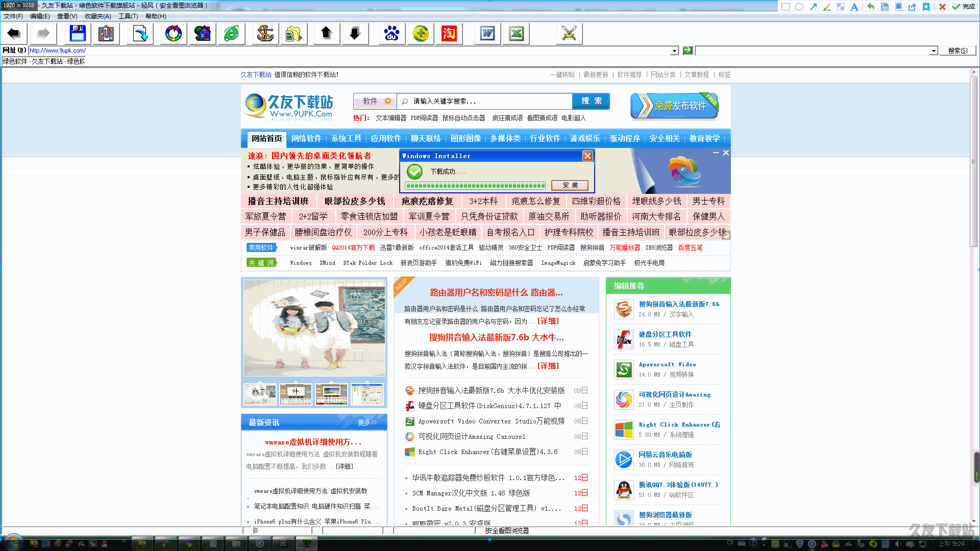Open the 收藏夹(A) menu
This screenshot has height=551, width=980.
coord(97,16)
